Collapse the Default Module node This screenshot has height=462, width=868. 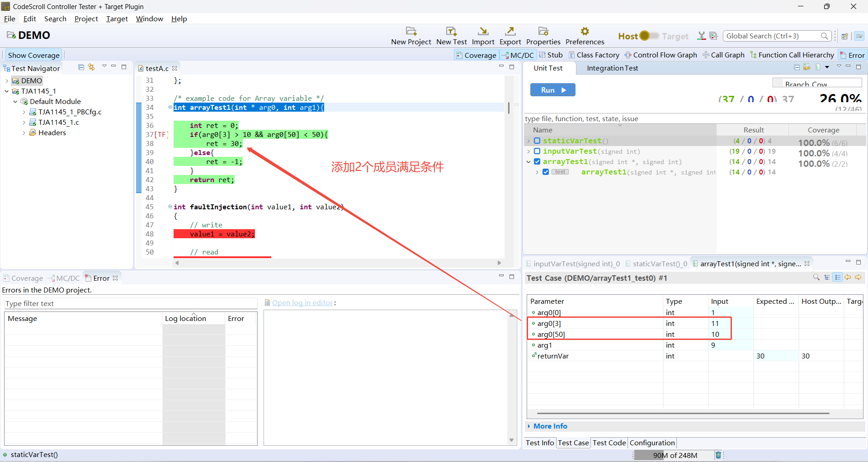15,102
